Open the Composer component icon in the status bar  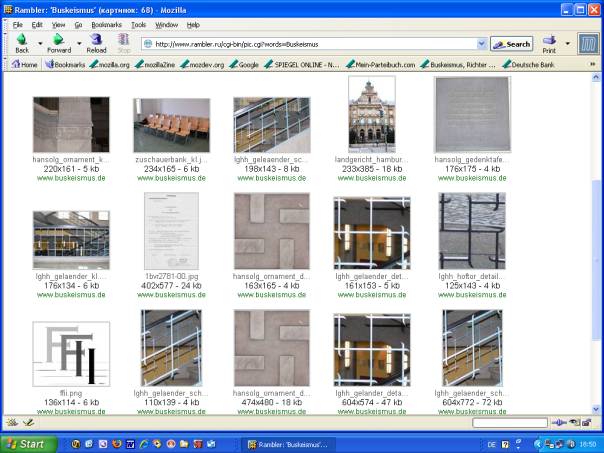click(28, 423)
